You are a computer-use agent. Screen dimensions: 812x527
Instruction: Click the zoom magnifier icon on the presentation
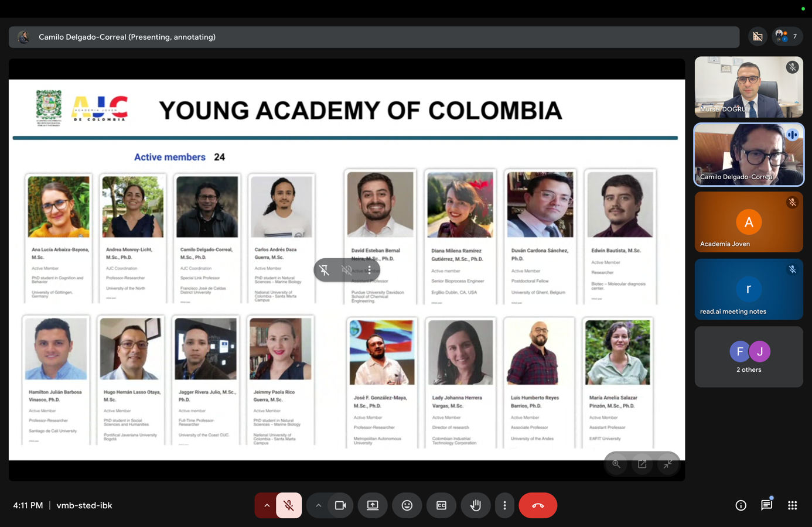[x=616, y=464]
